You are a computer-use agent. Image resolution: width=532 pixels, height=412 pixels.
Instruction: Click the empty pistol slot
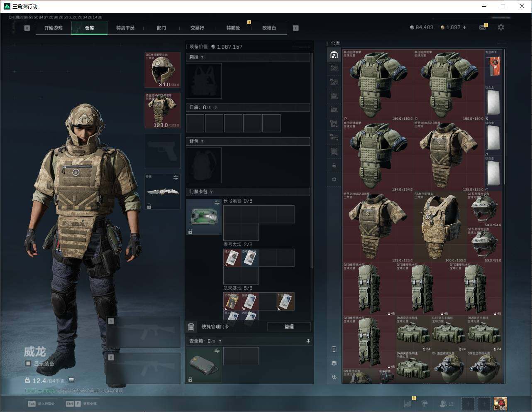(x=162, y=151)
